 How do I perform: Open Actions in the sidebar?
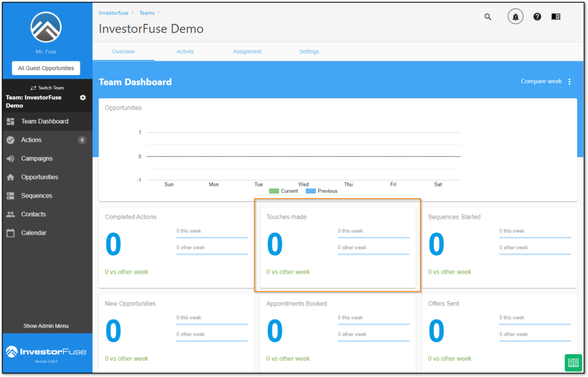48,140
